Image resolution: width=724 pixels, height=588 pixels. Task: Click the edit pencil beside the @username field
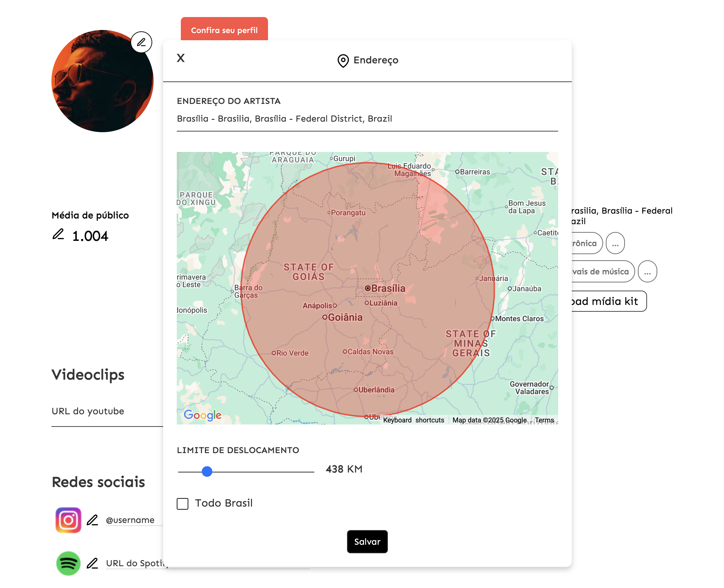click(x=92, y=520)
